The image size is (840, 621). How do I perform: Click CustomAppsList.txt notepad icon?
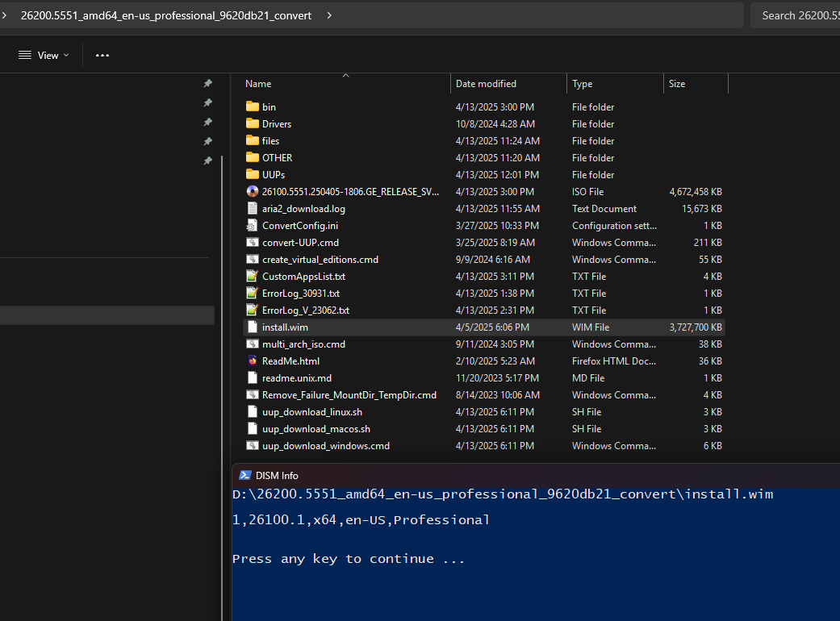(x=253, y=277)
